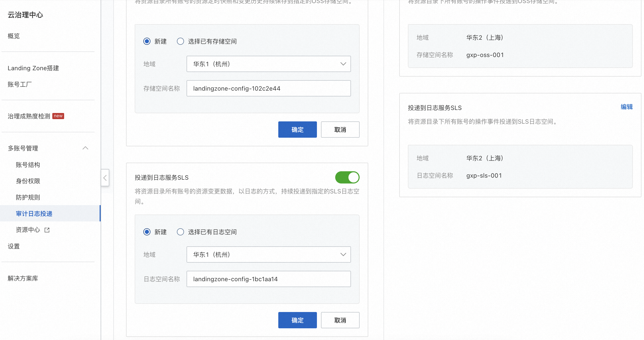Image resolution: width=644 pixels, height=340 pixels.
Task: Click the 存储空间名称 input field
Action: [268, 88]
